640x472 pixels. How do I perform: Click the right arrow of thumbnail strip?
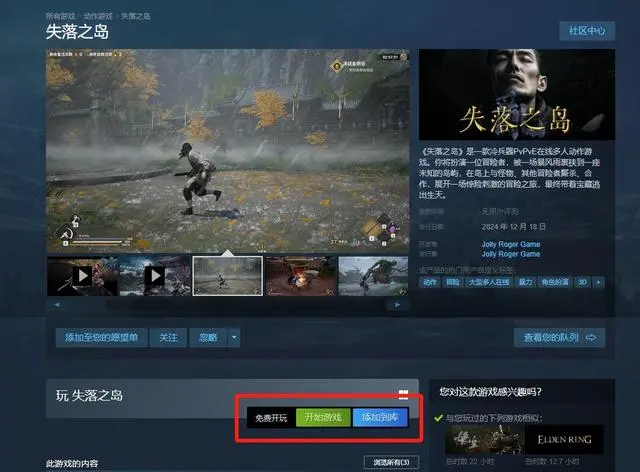397,305
